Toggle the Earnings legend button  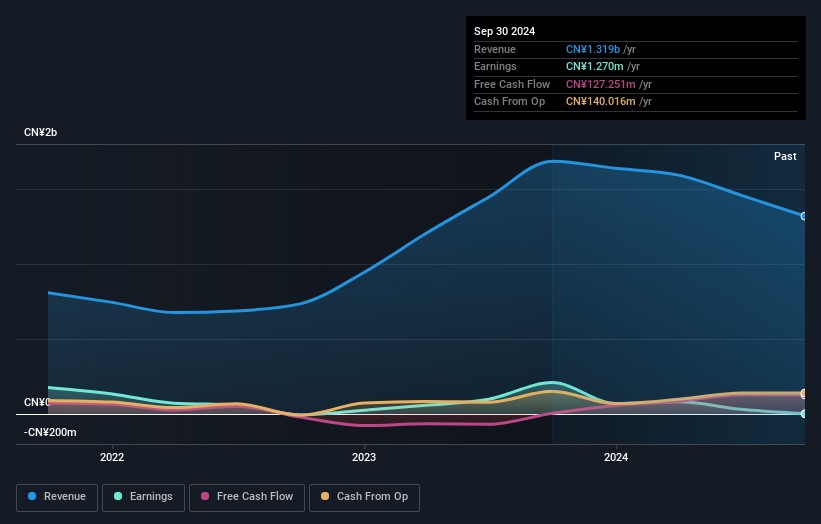(143, 497)
